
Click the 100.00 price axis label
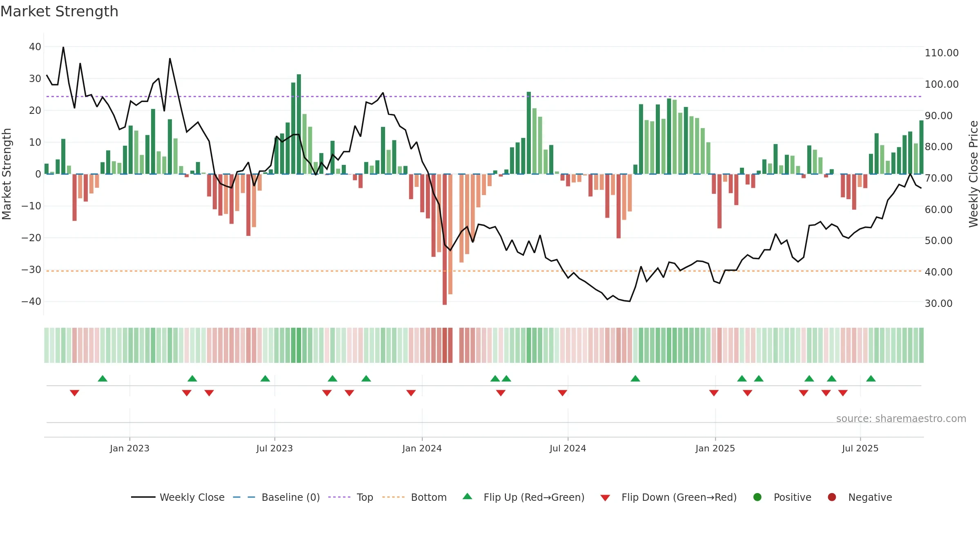pyautogui.click(x=942, y=84)
